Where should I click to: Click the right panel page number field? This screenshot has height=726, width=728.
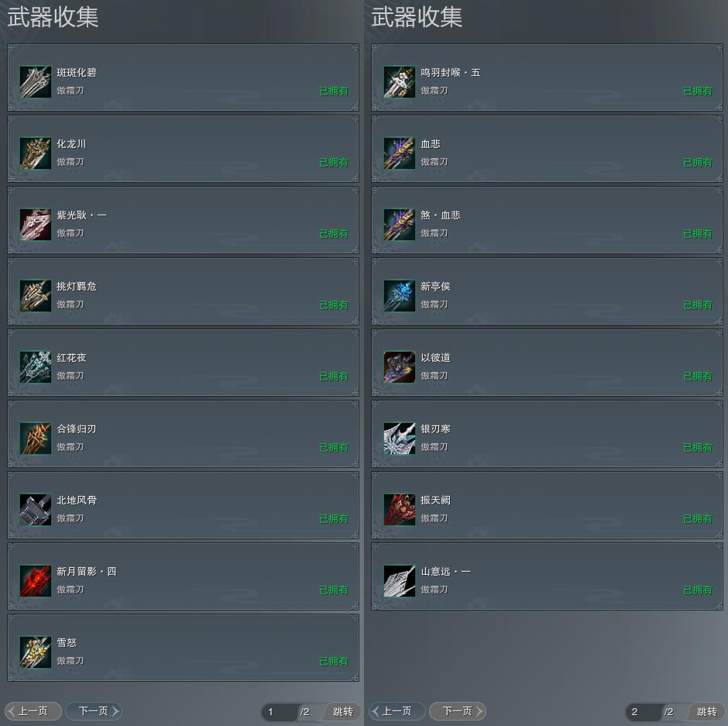(644, 711)
